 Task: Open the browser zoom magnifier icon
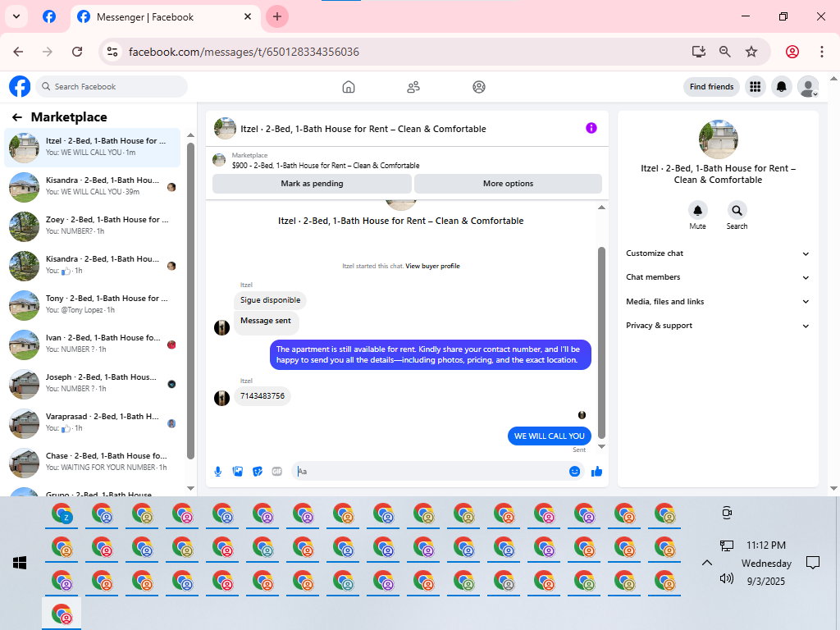pyautogui.click(x=725, y=52)
